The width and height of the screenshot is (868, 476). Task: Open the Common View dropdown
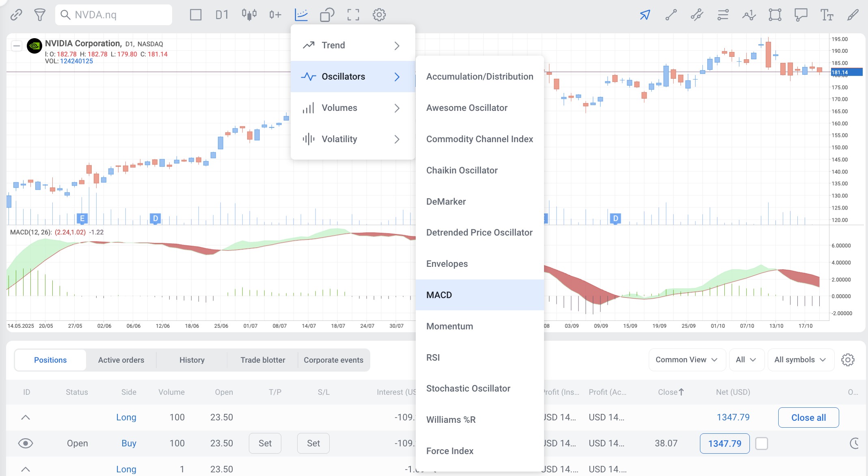(x=687, y=360)
